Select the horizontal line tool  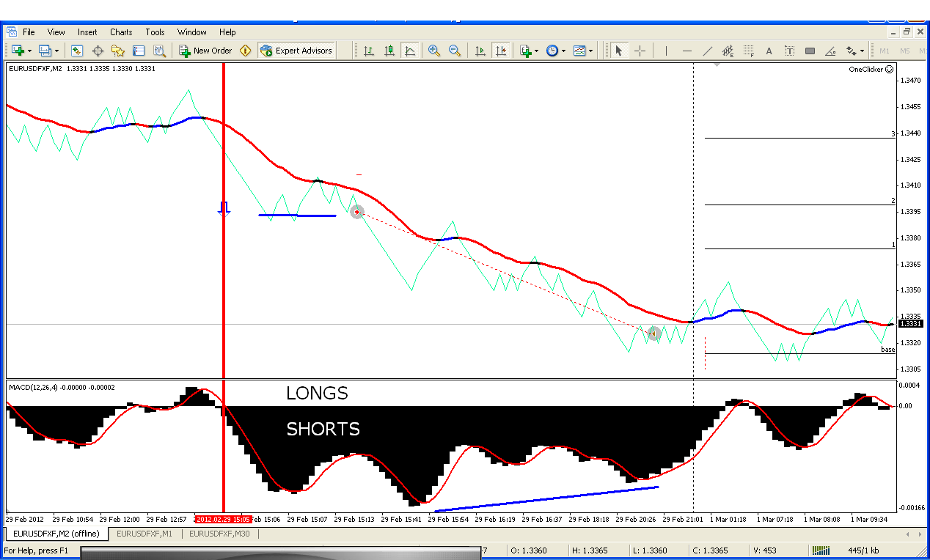687,51
